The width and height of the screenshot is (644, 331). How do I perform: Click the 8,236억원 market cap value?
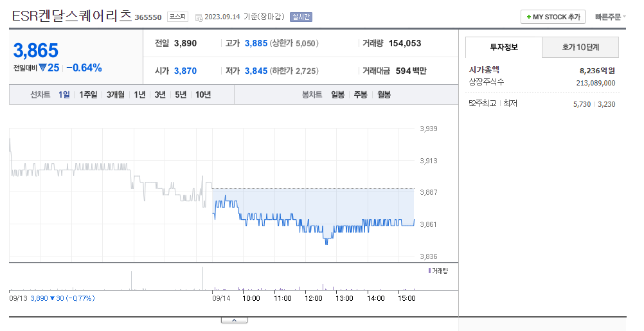(x=597, y=71)
